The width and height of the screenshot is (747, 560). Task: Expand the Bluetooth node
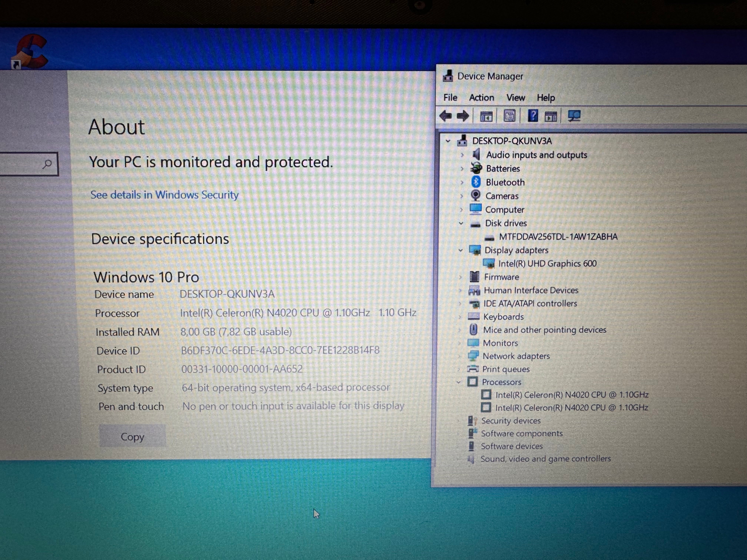(x=462, y=182)
